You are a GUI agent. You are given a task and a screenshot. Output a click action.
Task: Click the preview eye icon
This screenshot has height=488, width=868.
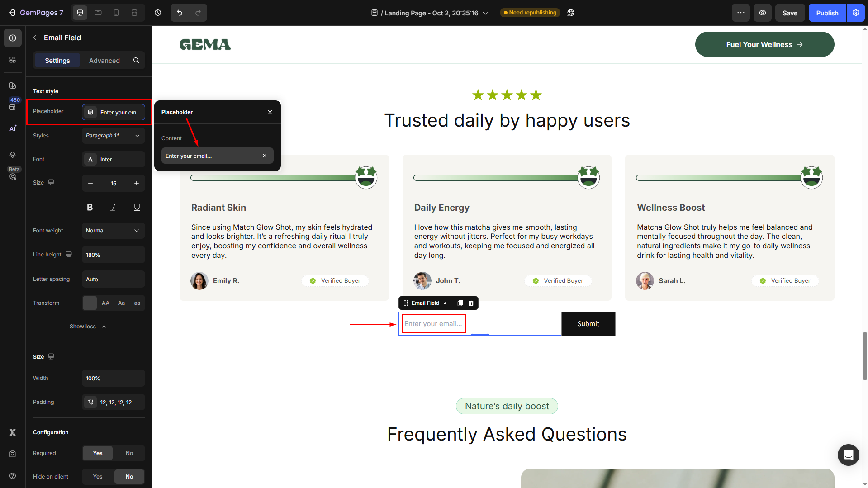pos(763,13)
